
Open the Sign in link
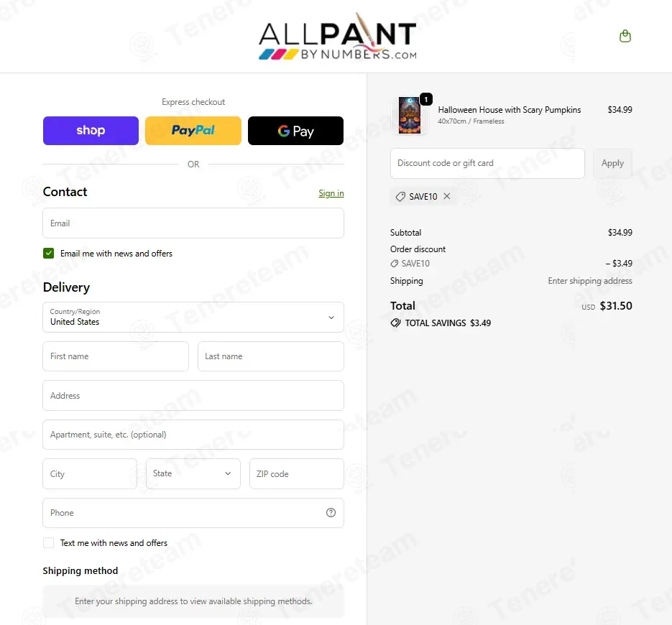331,193
